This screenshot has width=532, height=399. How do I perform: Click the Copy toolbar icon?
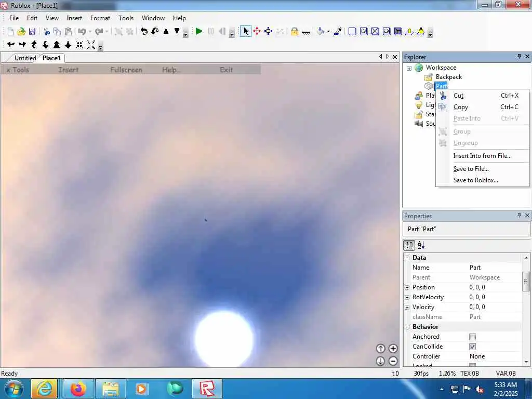tap(57, 32)
